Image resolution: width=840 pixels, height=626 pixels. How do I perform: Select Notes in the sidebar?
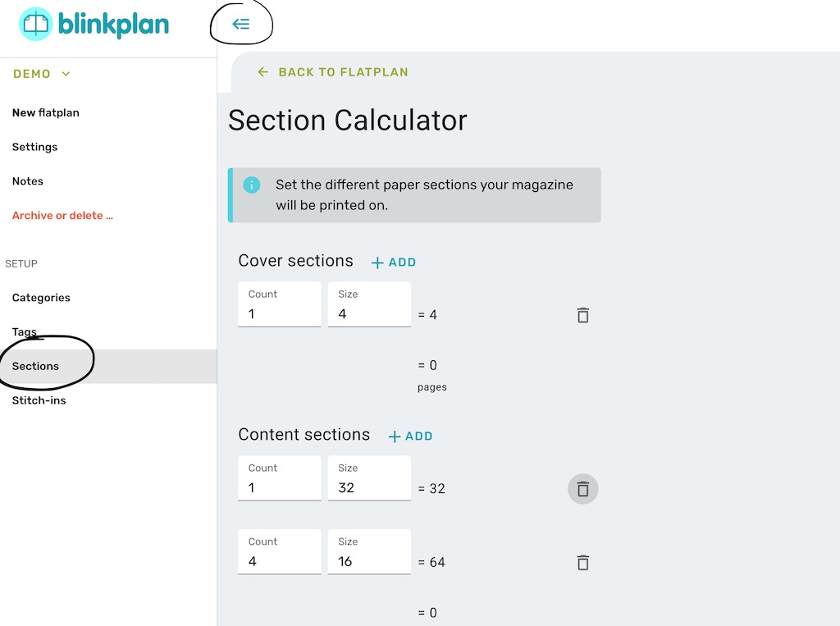pos(27,181)
